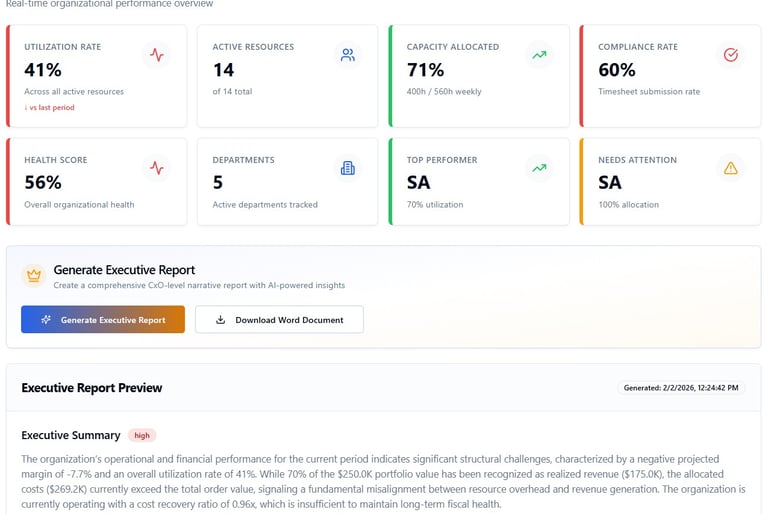Open the Utilization Rate 41% card
The image size is (768, 514).
coord(96,76)
